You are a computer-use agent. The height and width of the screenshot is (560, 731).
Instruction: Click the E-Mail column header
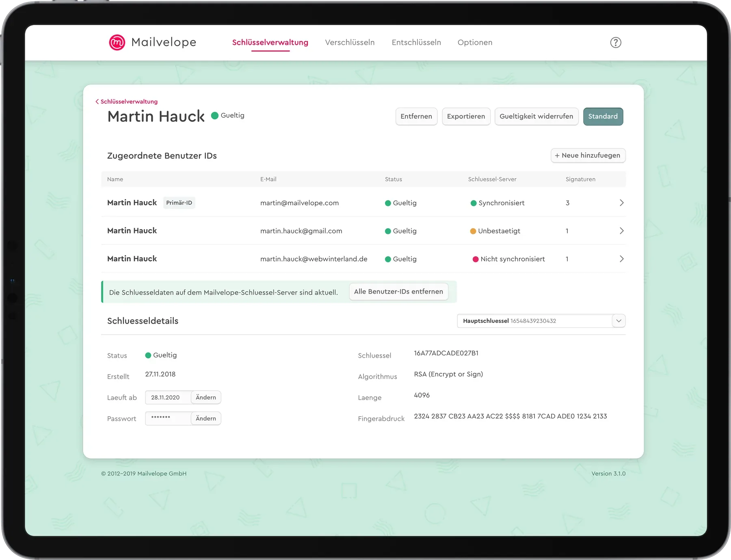tap(268, 179)
